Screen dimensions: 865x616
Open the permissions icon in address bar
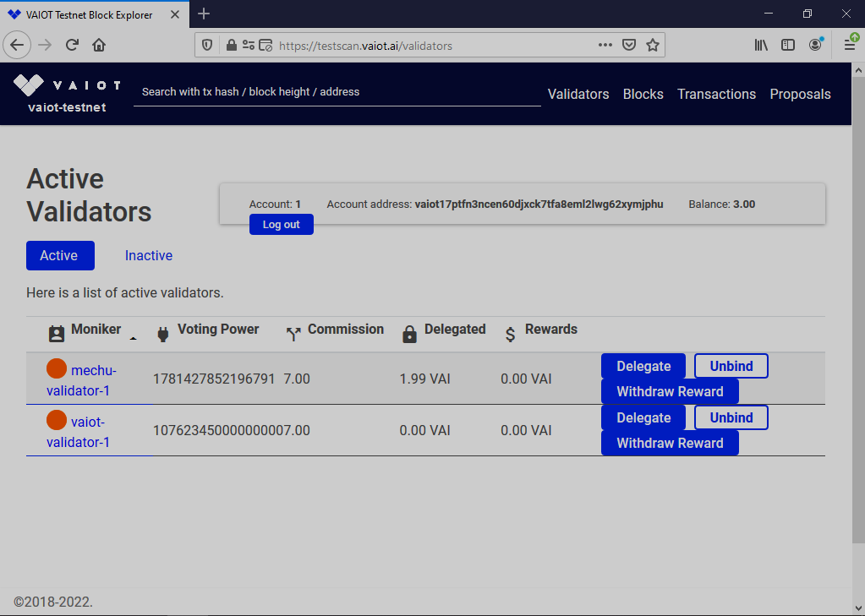coord(249,46)
